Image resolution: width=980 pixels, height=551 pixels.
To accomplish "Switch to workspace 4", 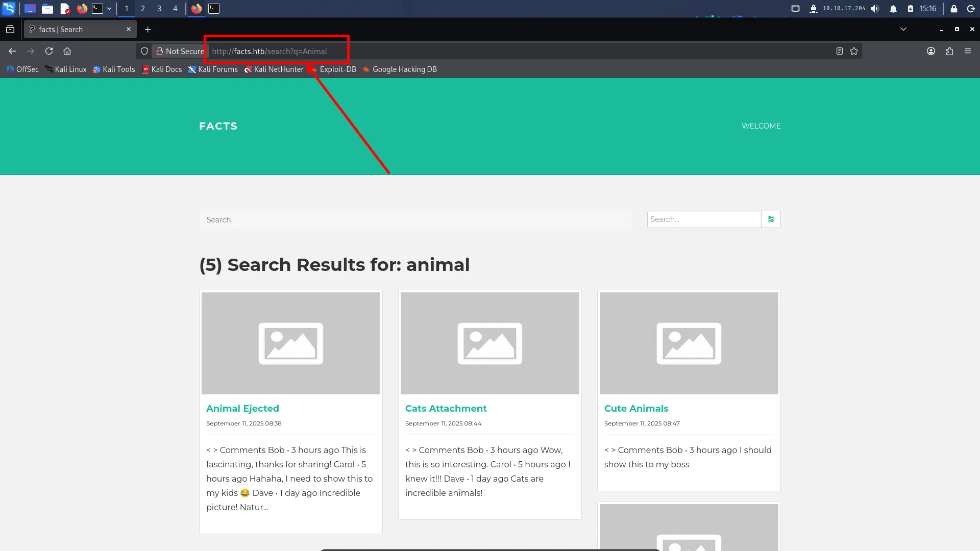I will [175, 9].
